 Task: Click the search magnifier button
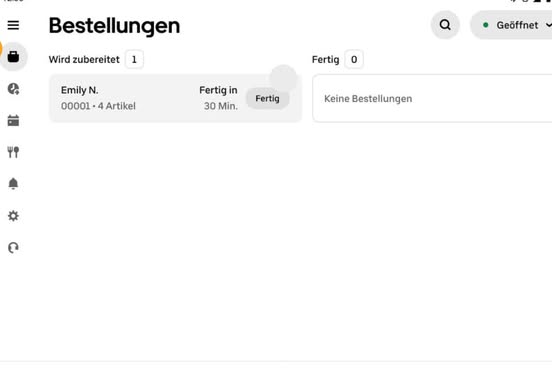[445, 25]
